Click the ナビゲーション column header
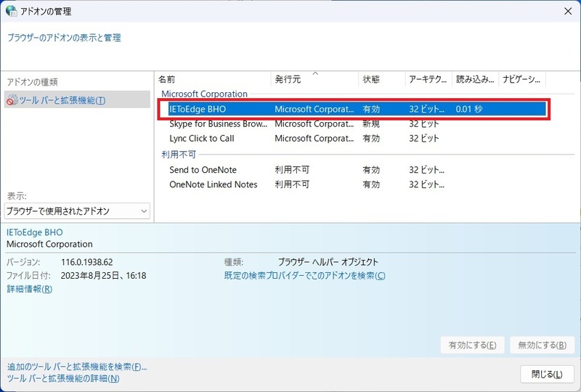581x392 pixels. coord(521,79)
